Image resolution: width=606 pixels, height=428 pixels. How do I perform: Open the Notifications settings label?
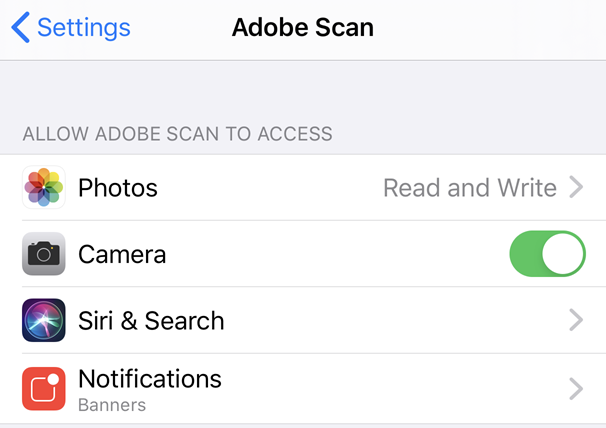[150, 379]
